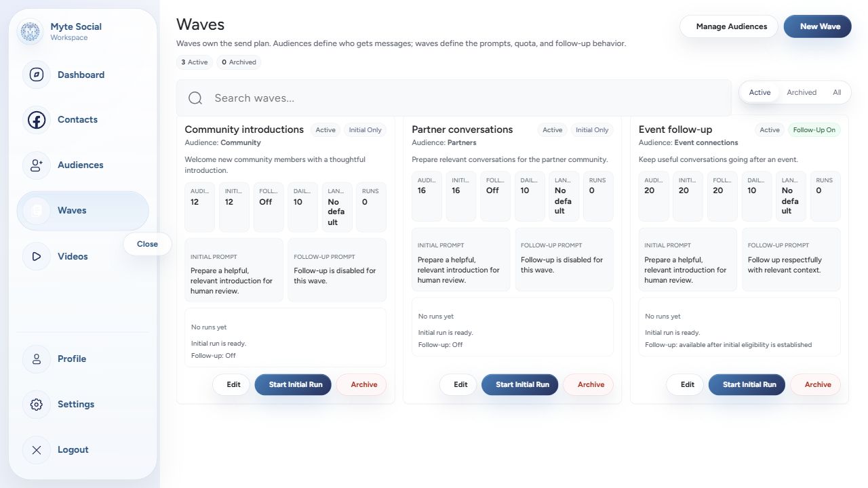This screenshot has height=488, width=868.
Task: Close the sidebar with Close button
Action: coord(147,244)
